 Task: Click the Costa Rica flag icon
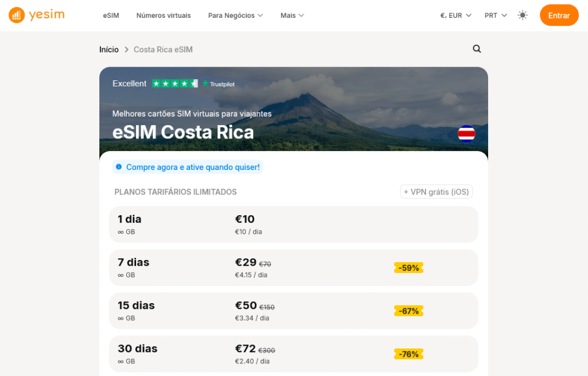tap(467, 133)
